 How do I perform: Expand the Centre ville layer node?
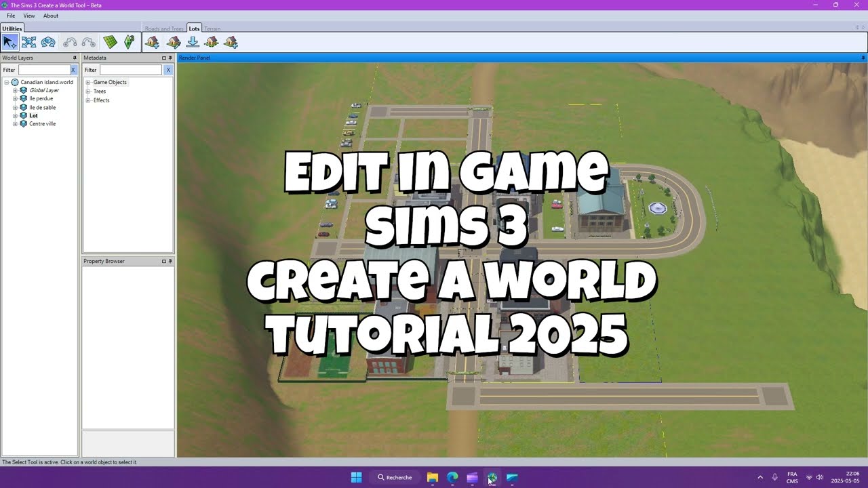coord(15,123)
